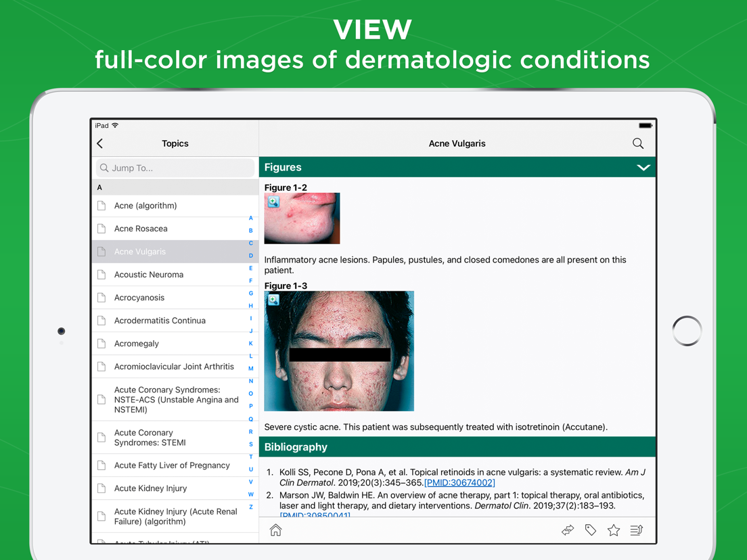
Task: Jump to index letter V
Action: (x=250, y=482)
